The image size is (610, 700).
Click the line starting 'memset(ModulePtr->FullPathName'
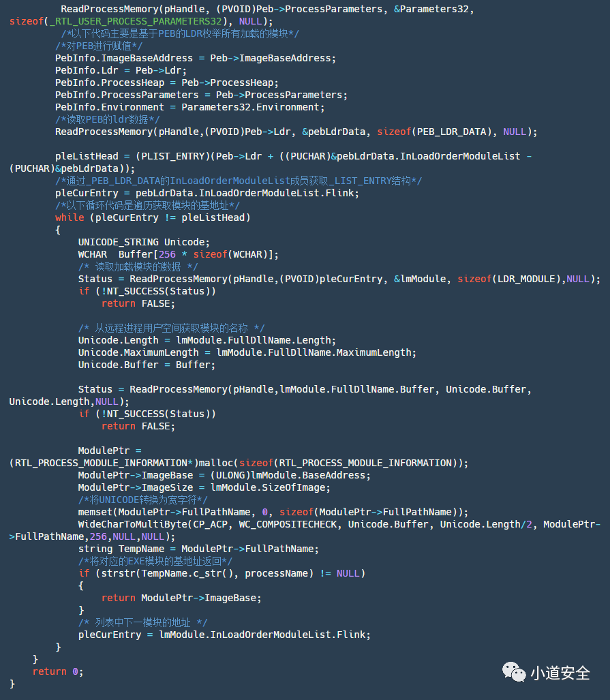coord(273,513)
